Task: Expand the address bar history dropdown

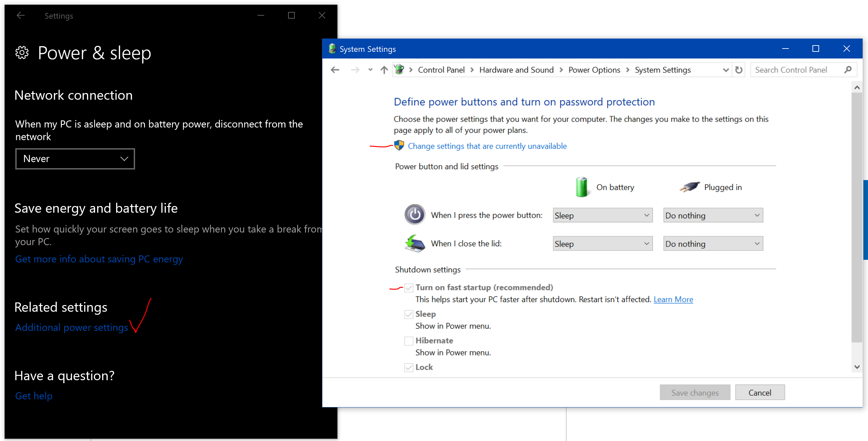Action: click(x=726, y=70)
